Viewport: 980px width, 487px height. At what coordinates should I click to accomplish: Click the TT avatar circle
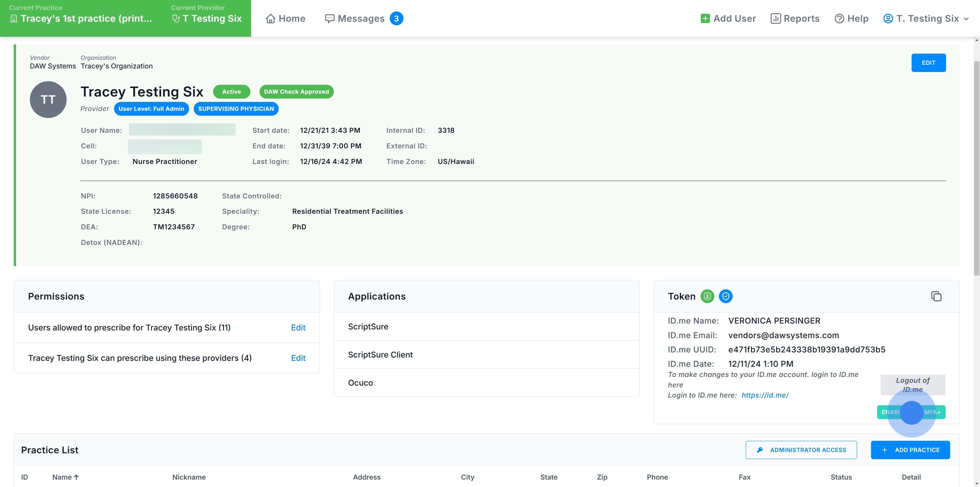pyautogui.click(x=48, y=99)
